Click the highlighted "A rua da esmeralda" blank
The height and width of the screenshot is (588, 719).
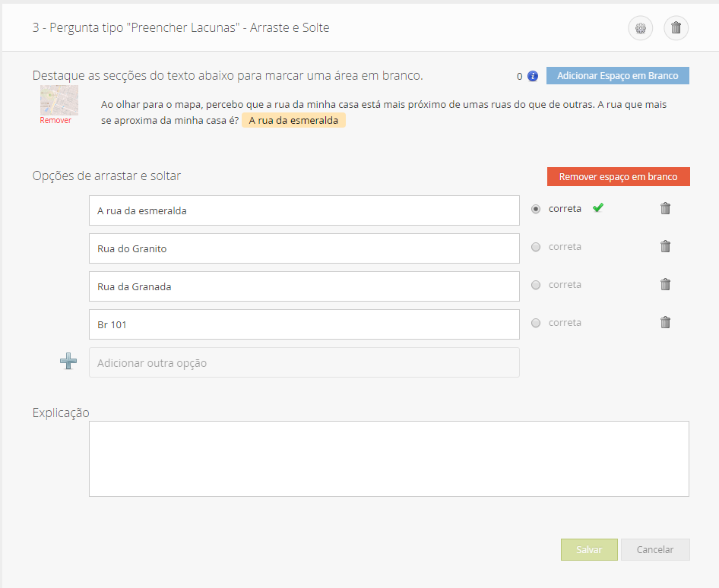(x=293, y=120)
